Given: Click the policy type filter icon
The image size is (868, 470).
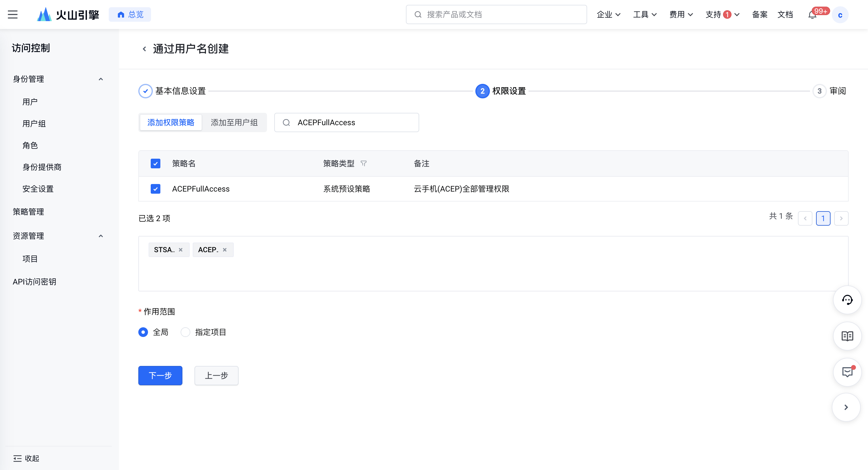Looking at the screenshot, I should point(363,164).
